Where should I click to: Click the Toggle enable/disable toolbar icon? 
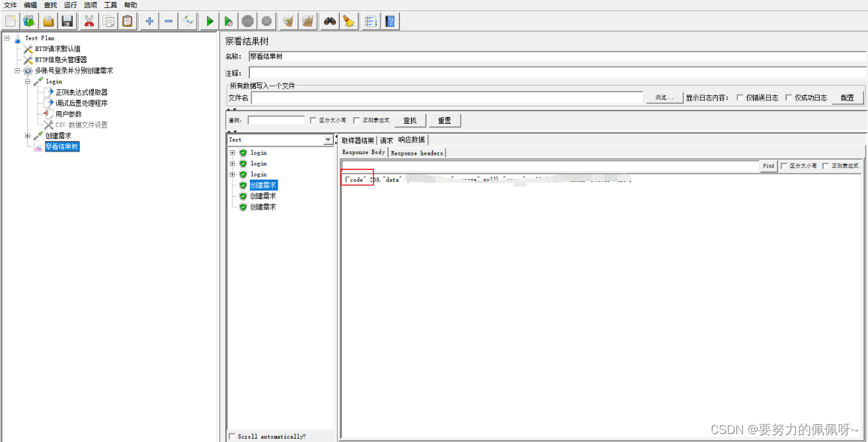pyautogui.click(x=188, y=21)
